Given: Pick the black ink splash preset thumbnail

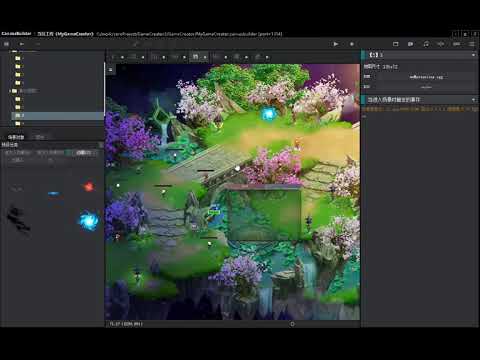Looking at the screenshot, I should (19, 219).
